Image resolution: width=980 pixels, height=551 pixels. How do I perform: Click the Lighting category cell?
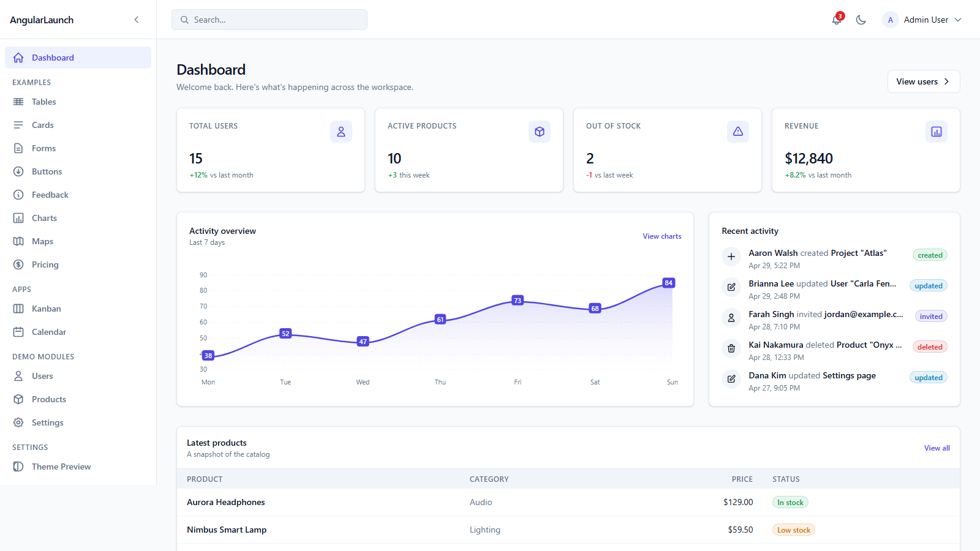coord(485,530)
